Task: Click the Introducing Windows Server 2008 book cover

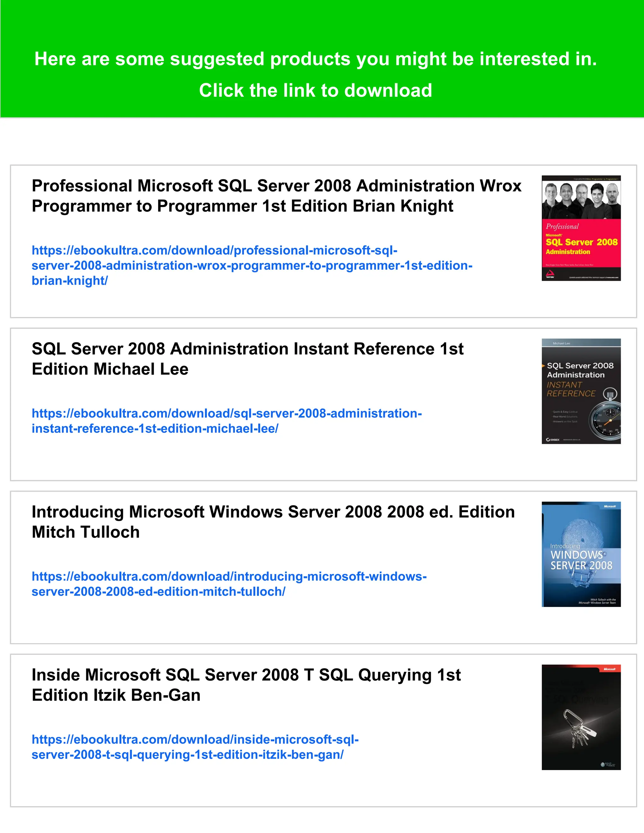Action: pos(581,554)
